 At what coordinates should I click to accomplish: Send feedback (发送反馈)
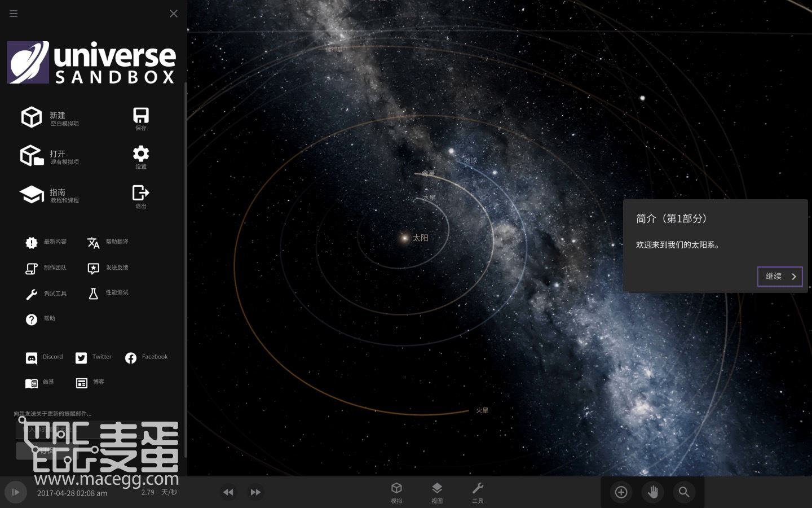108,268
